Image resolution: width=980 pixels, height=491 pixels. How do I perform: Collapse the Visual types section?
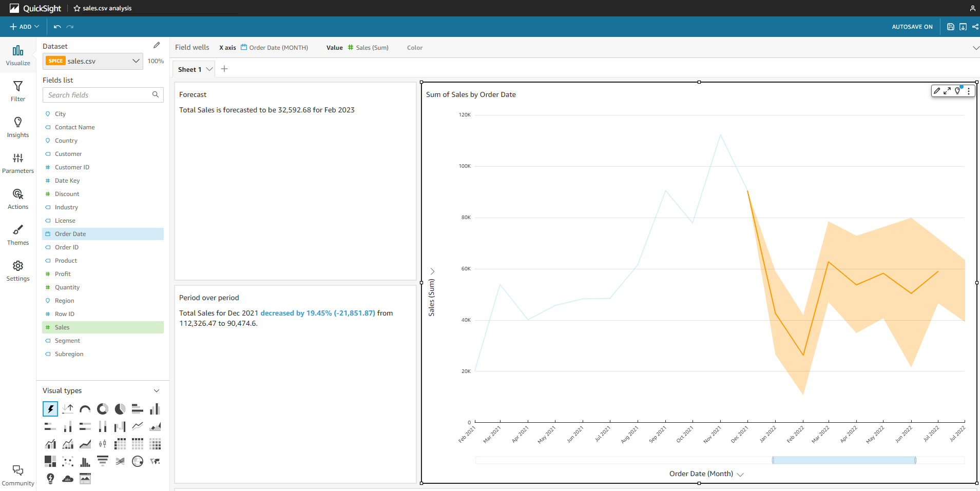coord(157,391)
